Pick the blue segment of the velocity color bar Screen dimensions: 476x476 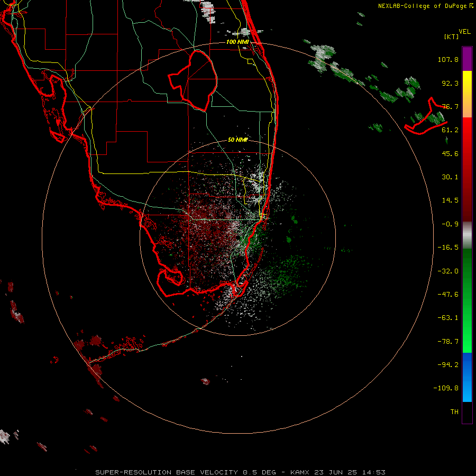pos(467,377)
